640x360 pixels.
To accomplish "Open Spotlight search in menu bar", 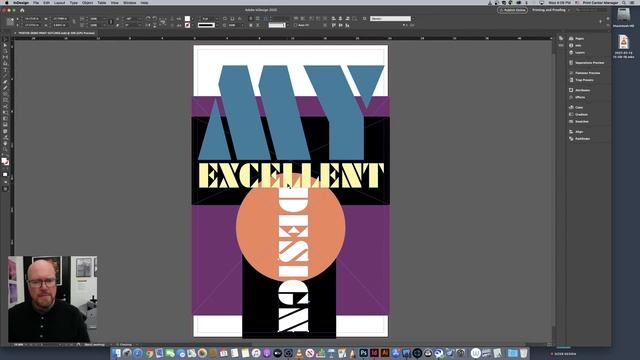I will [x=624, y=2].
